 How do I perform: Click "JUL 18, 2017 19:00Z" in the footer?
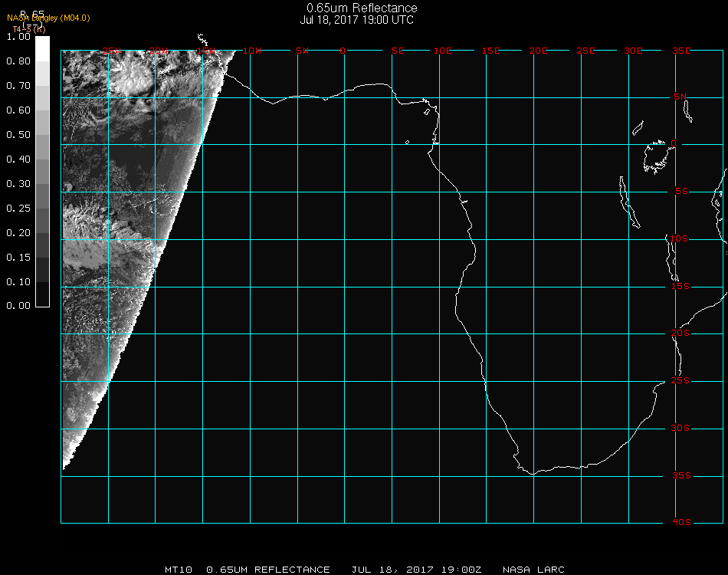pyautogui.click(x=416, y=570)
